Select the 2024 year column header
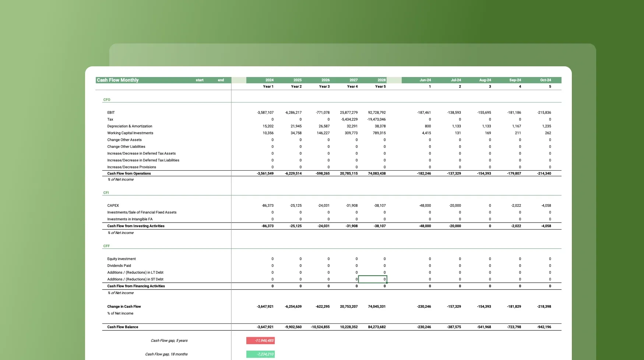Viewport: 644px width, 360px height. coord(269,80)
